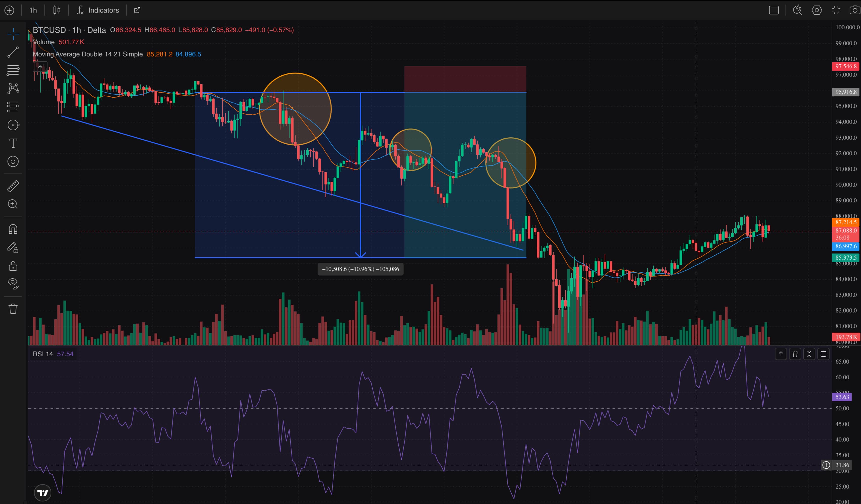861x504 pixels.
Task: Click the BTCUSD symbol title
Action: [49, 30]
